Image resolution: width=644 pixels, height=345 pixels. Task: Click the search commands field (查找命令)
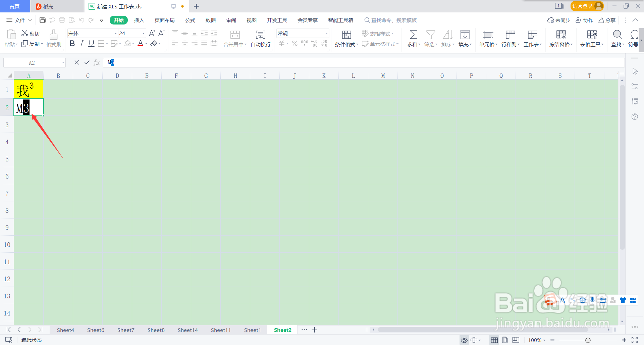tap(391, 20)
